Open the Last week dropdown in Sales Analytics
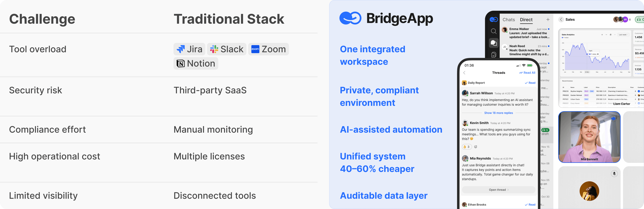Image resolution: width=644 pixels, height=209 pixels. [x=623, y=35]
